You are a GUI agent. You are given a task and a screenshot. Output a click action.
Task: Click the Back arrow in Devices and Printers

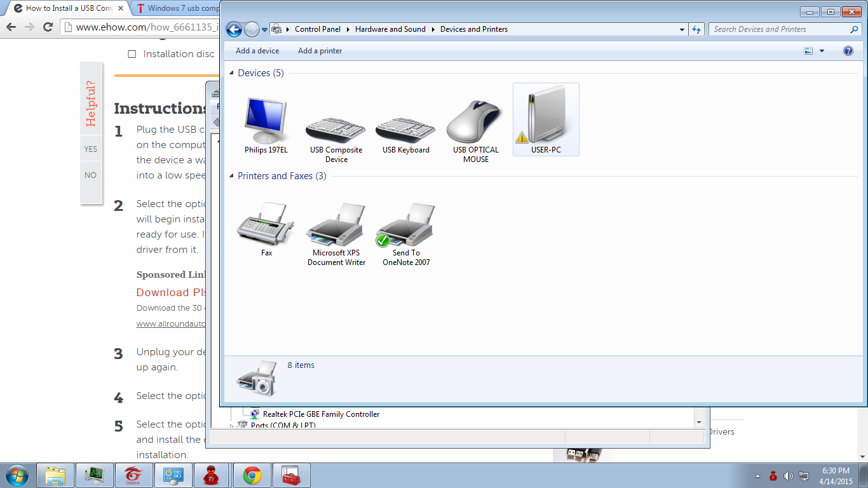[234, 29]
